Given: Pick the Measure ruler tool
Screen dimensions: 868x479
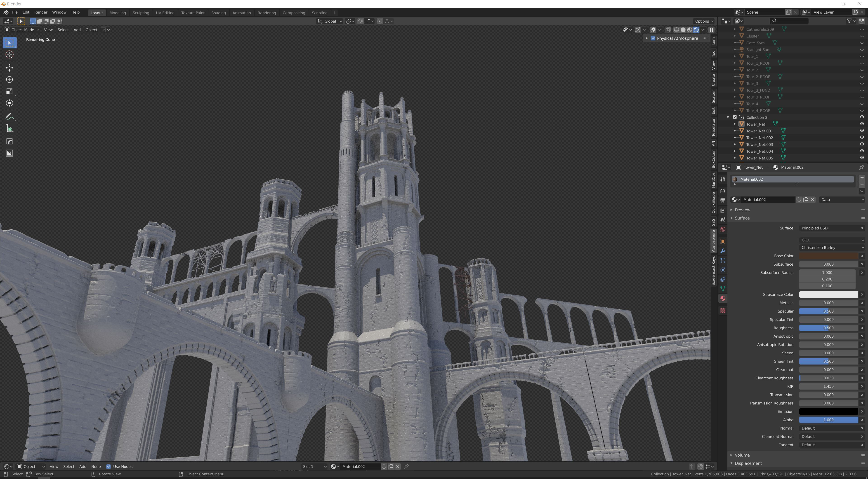Looking at the screenshot, I should (9, 129).
